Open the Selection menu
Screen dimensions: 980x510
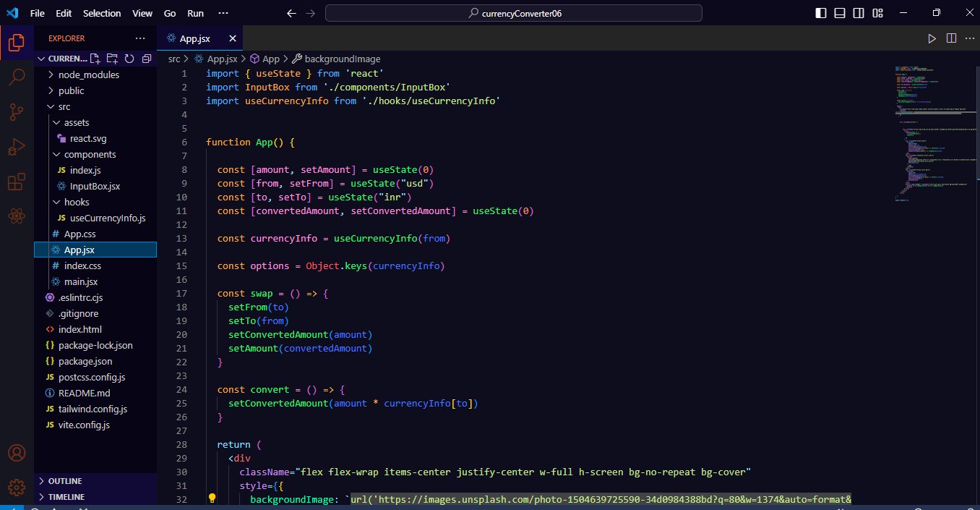tap(102, 13)
